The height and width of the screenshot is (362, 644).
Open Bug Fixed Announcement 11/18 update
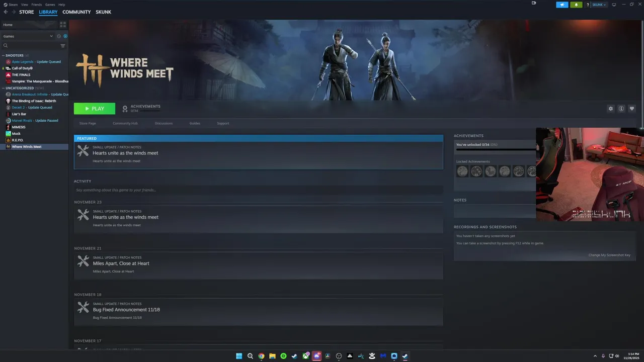(259, 312)
